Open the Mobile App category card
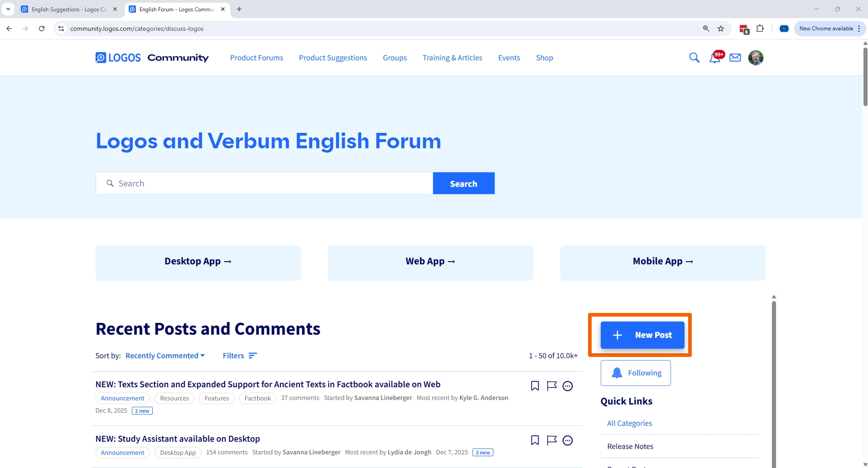 (663, 263)
